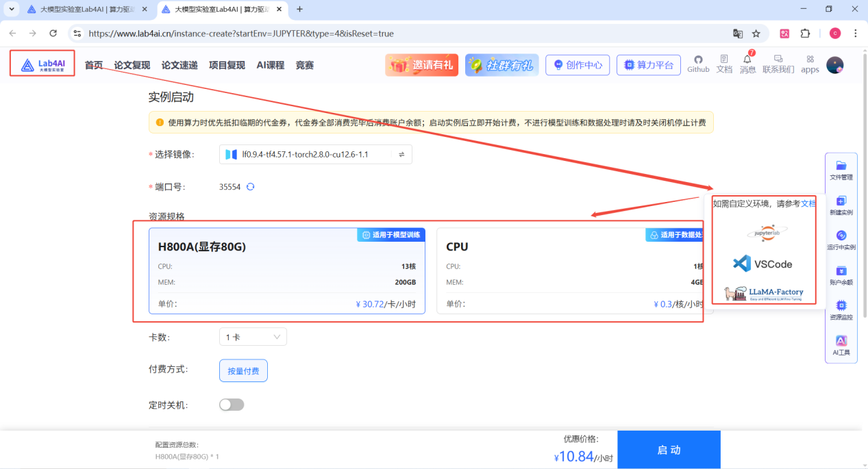Select the JupyterLab environment logo
Image resolution: width=868 pixels, height=469 pixels.
click(767, 233)
